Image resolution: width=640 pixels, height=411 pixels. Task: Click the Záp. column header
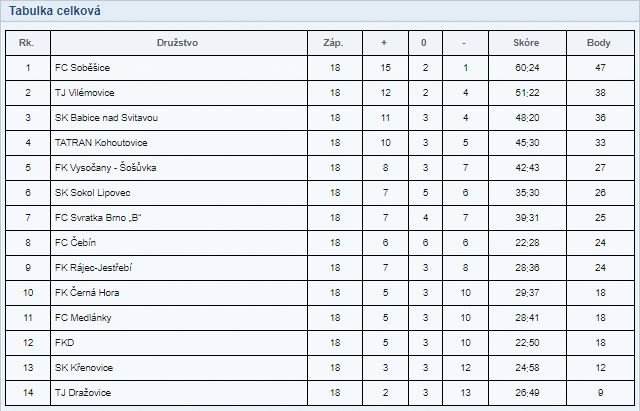[x=333, y=43]
